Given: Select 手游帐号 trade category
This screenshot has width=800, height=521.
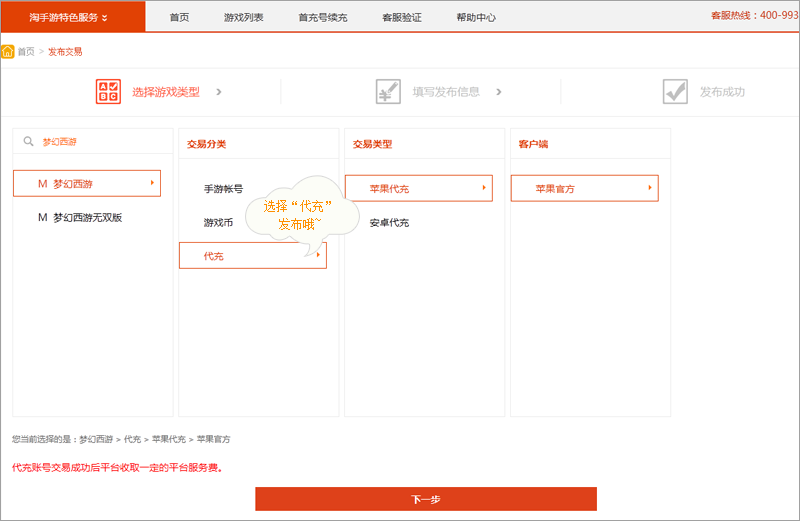Looking at the screenshot, I should pos(223,189).
